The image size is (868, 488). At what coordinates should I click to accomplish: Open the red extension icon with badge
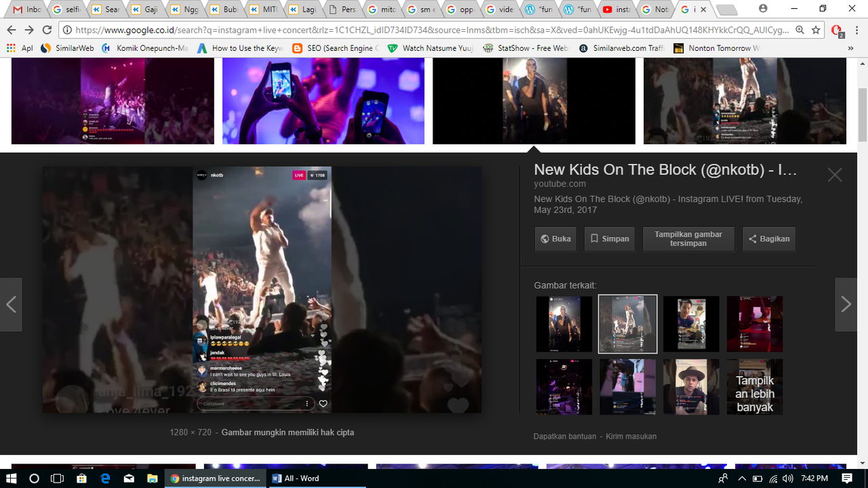click(x=837, y=30)
